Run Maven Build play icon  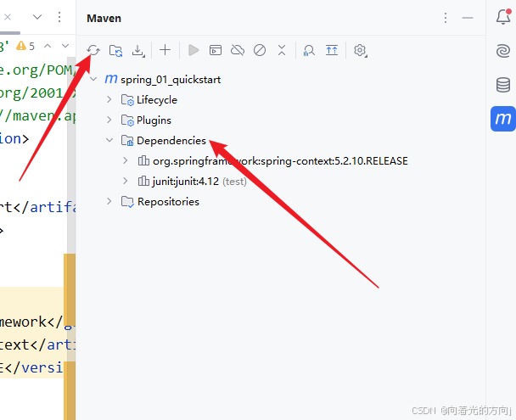[x=193, y=50]
